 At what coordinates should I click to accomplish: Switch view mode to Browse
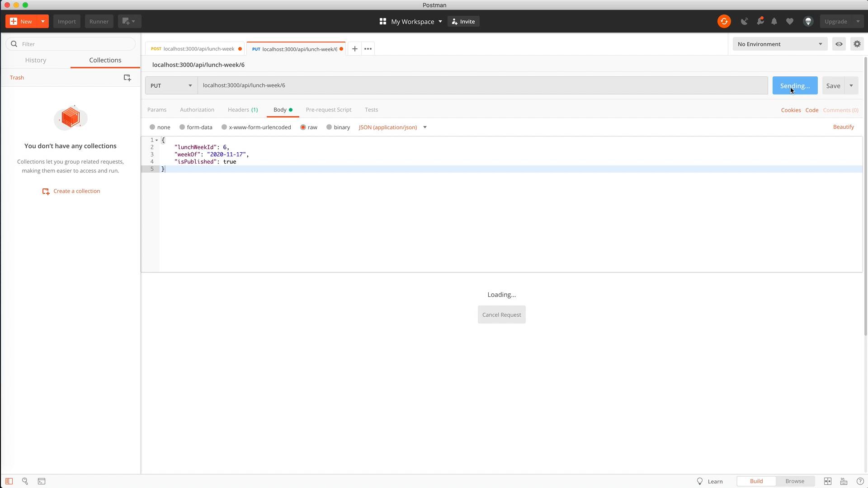tap(794, 481)
